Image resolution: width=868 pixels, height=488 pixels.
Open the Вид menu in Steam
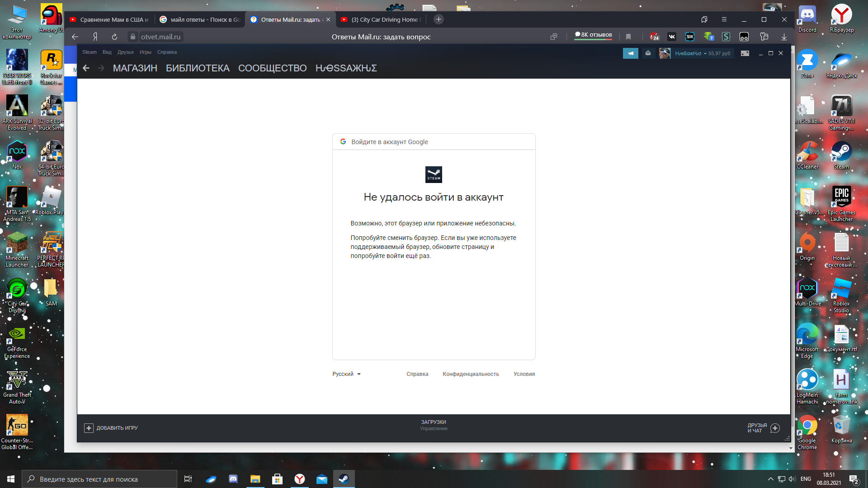(107, 52)
